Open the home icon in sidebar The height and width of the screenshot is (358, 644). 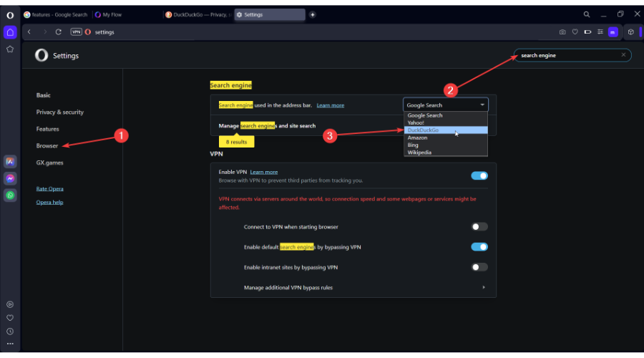pos(10,32)
